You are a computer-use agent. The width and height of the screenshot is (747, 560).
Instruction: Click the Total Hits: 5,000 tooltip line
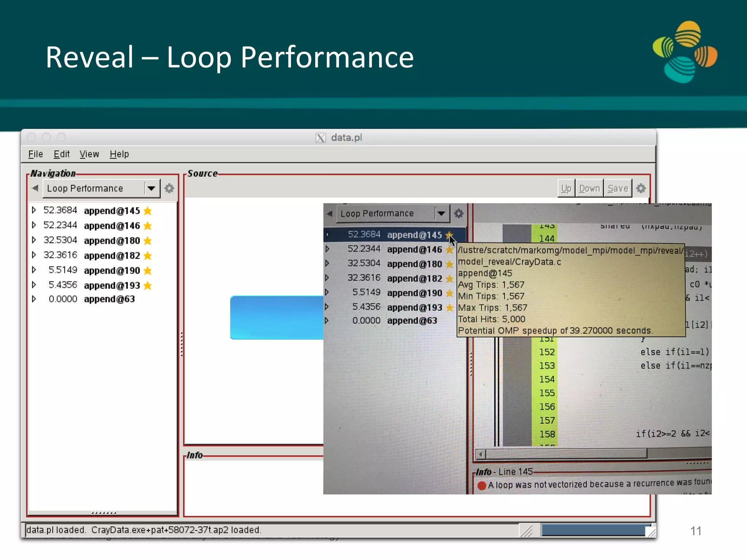pyautogui.click(x=491, y=319)
